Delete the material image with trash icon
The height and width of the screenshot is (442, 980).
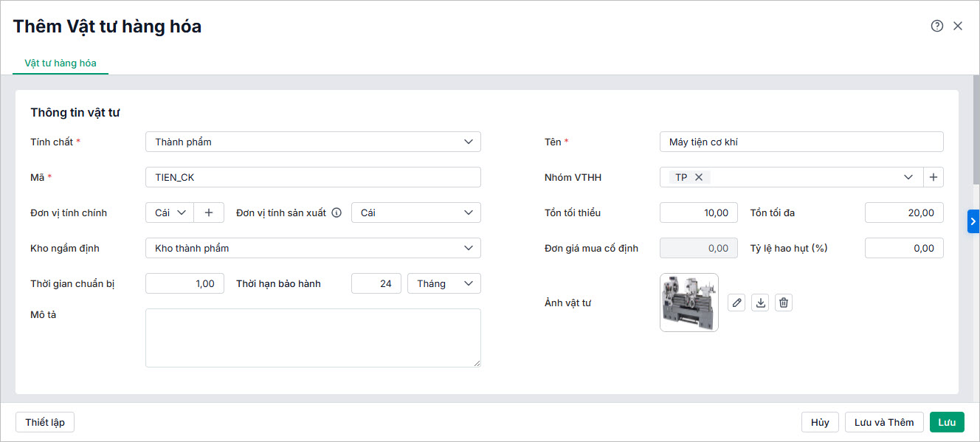784,303
